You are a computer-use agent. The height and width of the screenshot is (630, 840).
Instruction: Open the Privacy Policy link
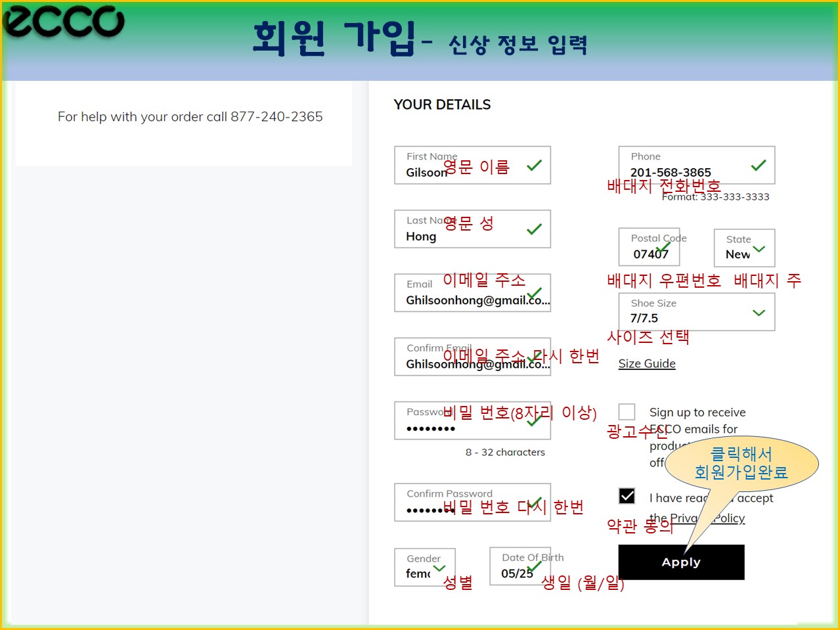[707, 518]
